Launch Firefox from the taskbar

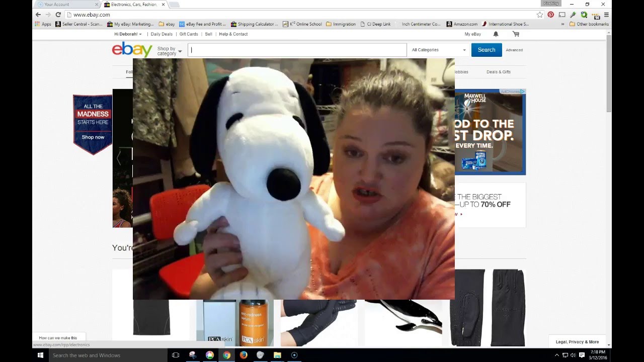244,355
